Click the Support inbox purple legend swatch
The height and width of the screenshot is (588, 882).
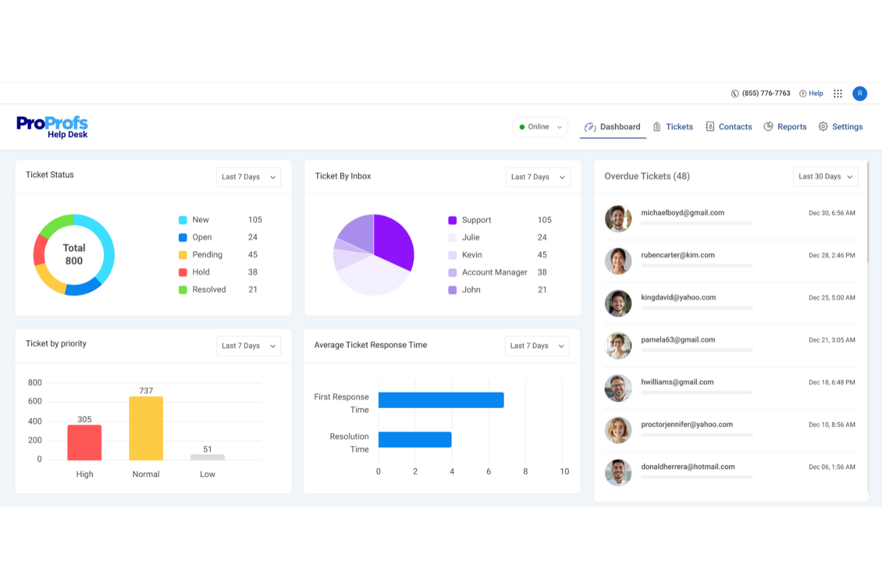pyautogui.click(x=452, y=220)
